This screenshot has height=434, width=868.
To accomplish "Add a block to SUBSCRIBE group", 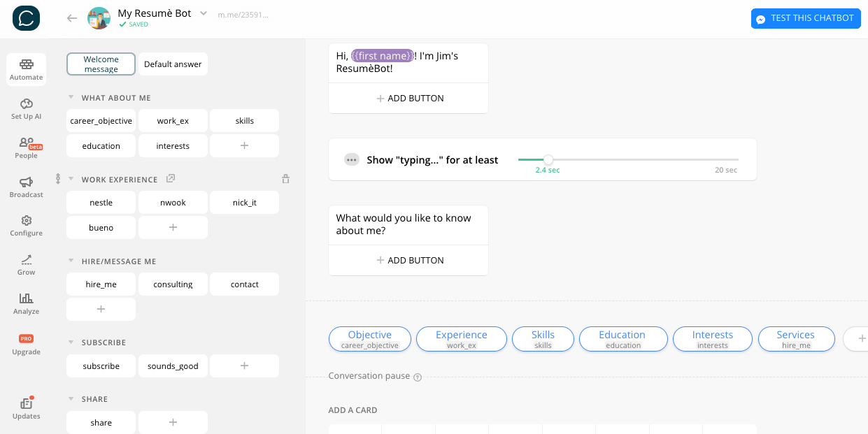I will (245, 366).
